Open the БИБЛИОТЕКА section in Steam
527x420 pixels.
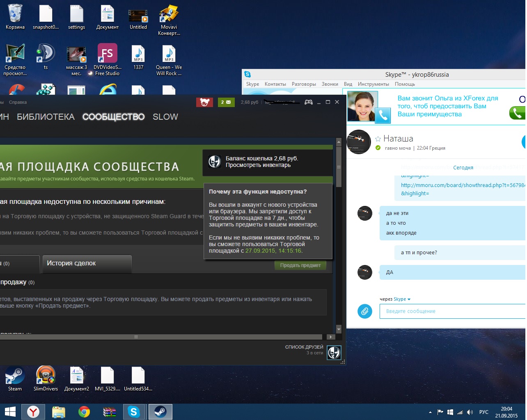pos(46,117)
